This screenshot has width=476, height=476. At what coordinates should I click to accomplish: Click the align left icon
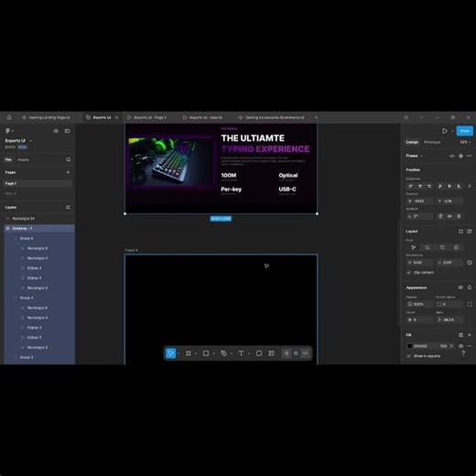[411, 186]
